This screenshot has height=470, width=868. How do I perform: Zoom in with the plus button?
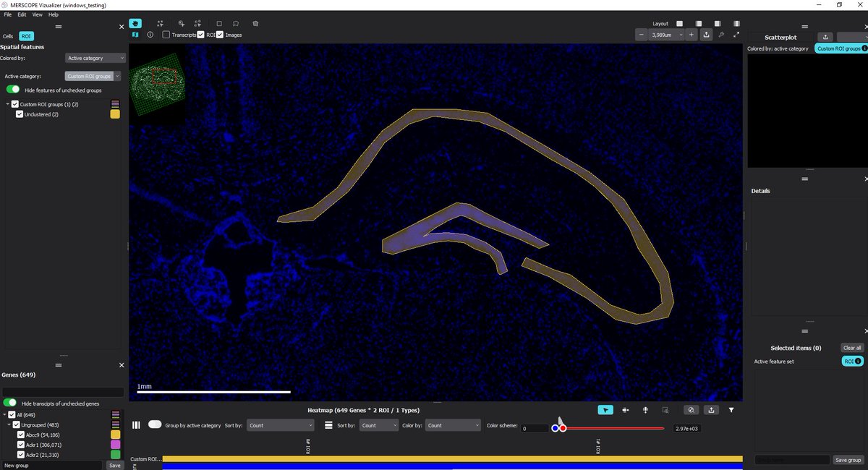692,35
